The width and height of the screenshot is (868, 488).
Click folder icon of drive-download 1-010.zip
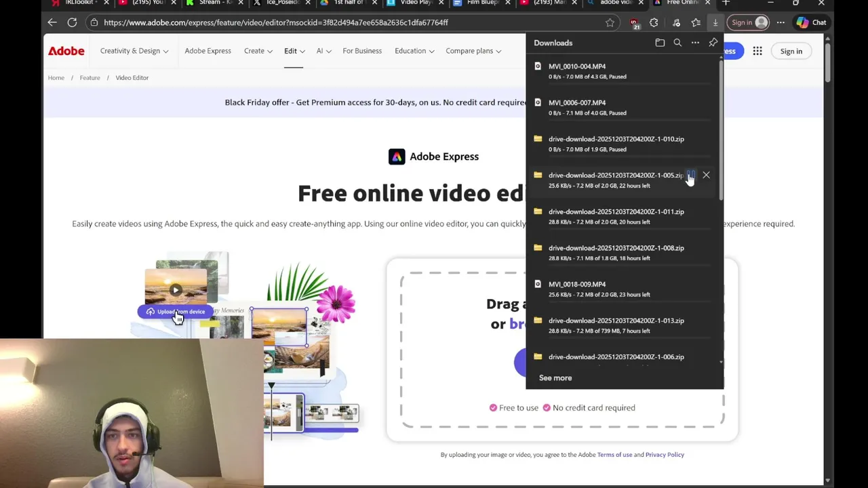pyautogui.click(x=538, y=139)
